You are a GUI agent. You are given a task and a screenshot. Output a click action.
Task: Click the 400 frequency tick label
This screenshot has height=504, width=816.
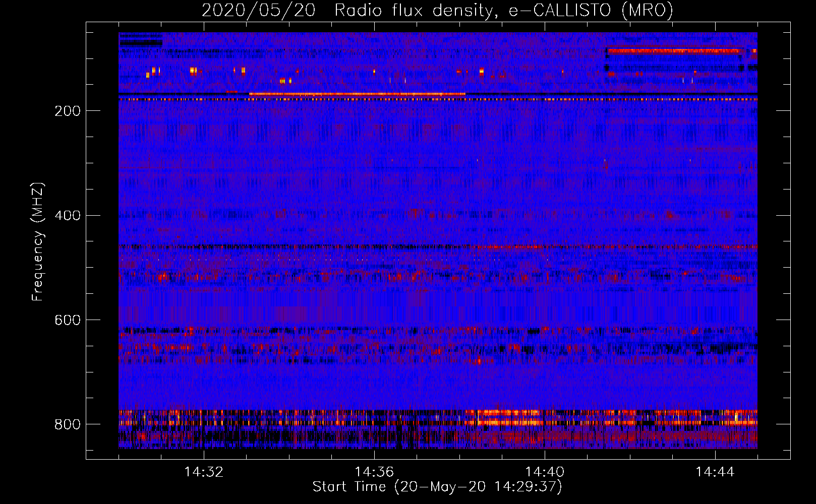pyautogui.click(x=67, y=216)
